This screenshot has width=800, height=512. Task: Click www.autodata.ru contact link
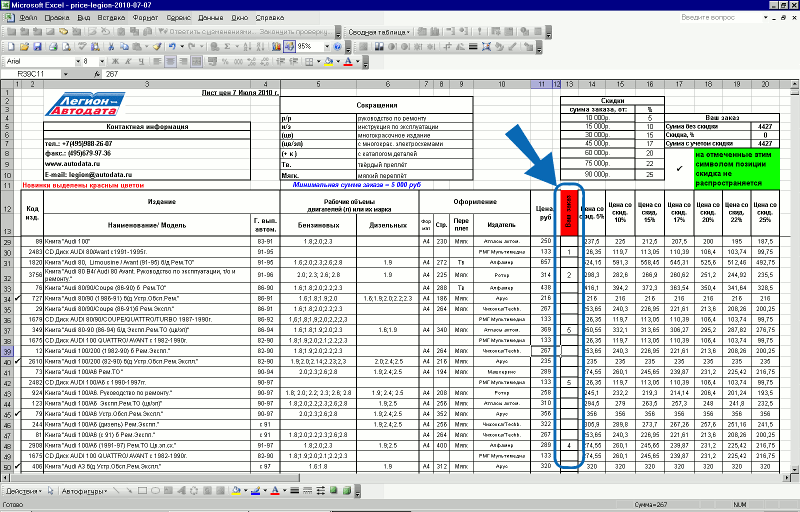click(x=72, y=164)
